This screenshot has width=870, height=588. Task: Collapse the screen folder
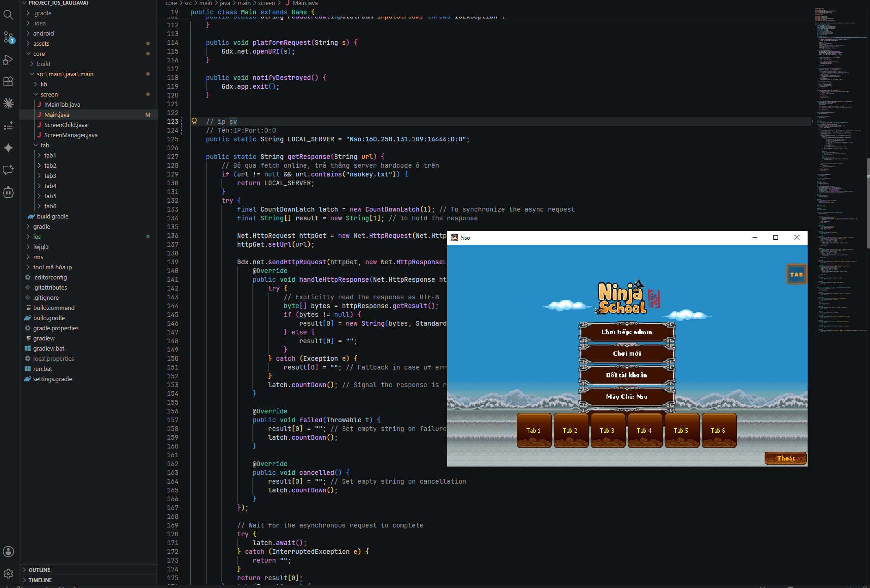[49, 94]
